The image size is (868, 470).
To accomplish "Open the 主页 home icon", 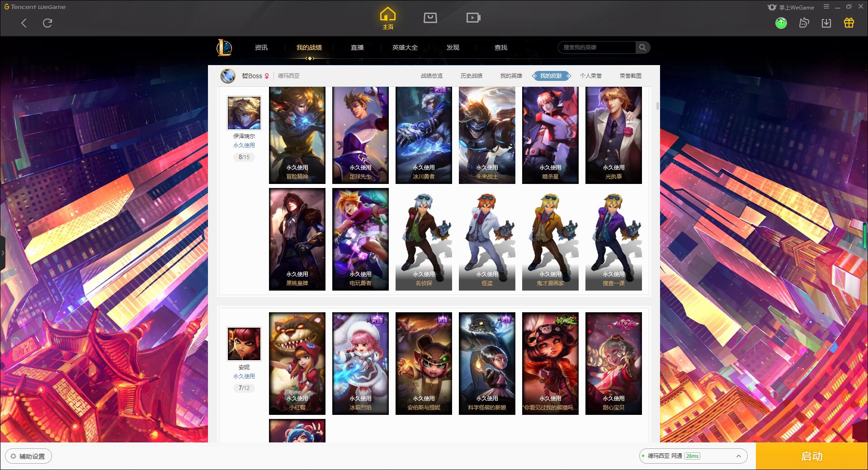I will (x=388, y=19).
